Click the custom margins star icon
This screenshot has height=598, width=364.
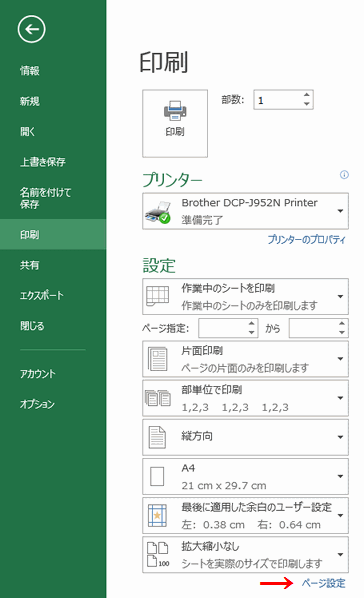tap(157, 515)
